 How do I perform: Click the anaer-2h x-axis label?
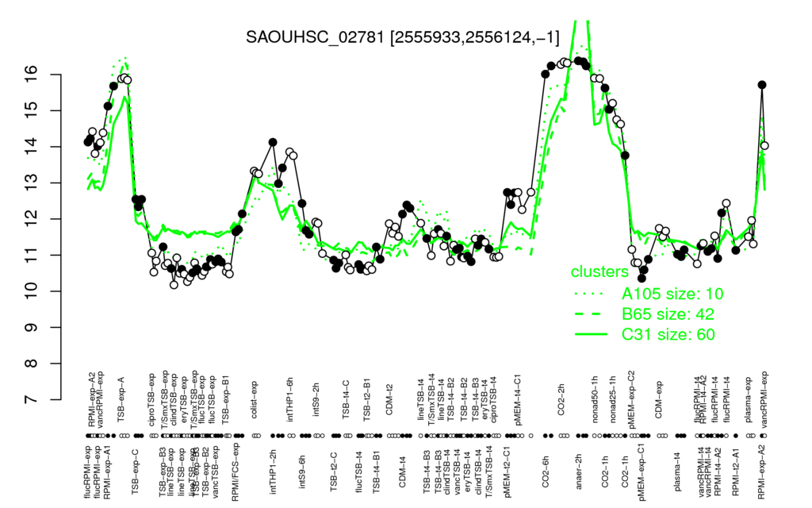coord(579,471)
